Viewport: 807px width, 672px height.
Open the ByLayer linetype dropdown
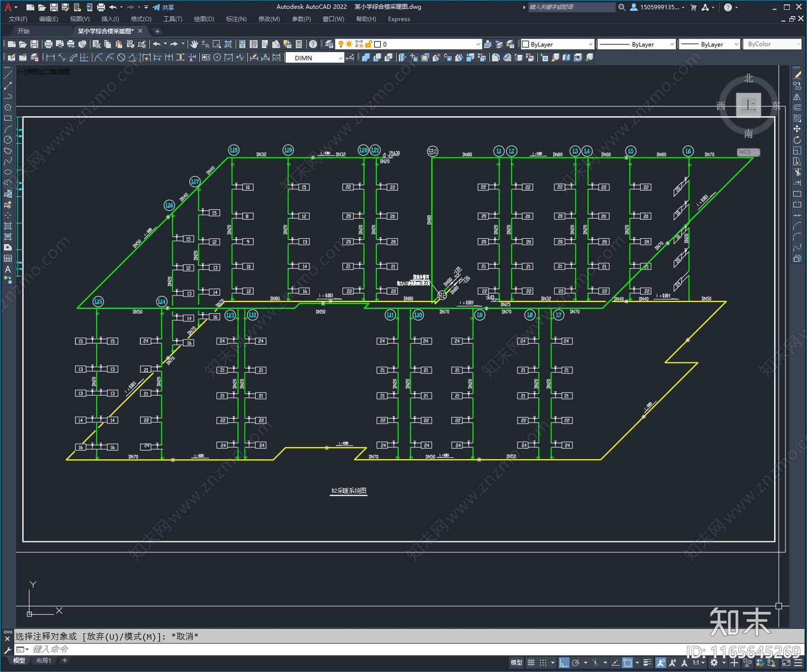coord(637,44)
